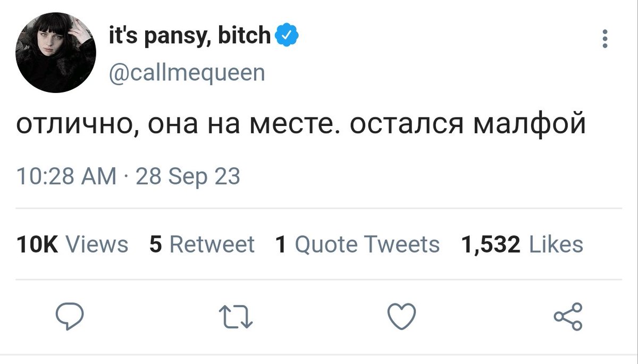The width and height of the screenshot is (638, 364).
Task: Click the bold "1,532" likes number
Action: pos(491,245)
